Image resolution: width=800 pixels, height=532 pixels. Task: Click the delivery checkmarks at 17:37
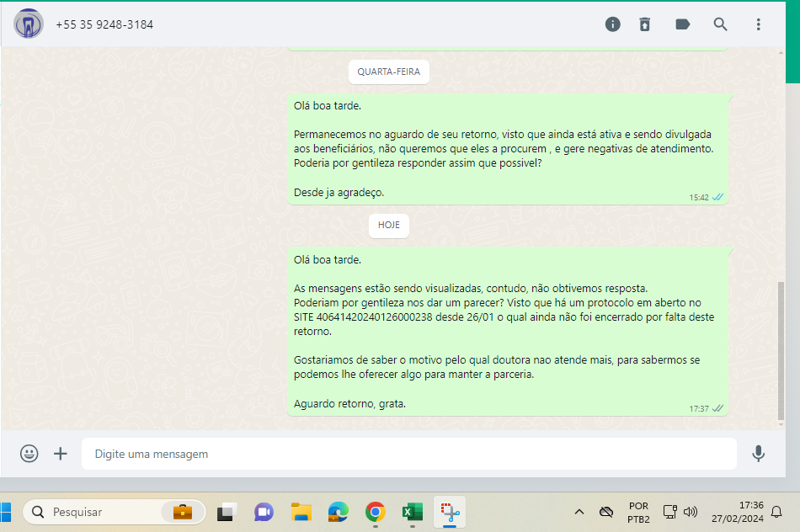[x=717, y=408]
